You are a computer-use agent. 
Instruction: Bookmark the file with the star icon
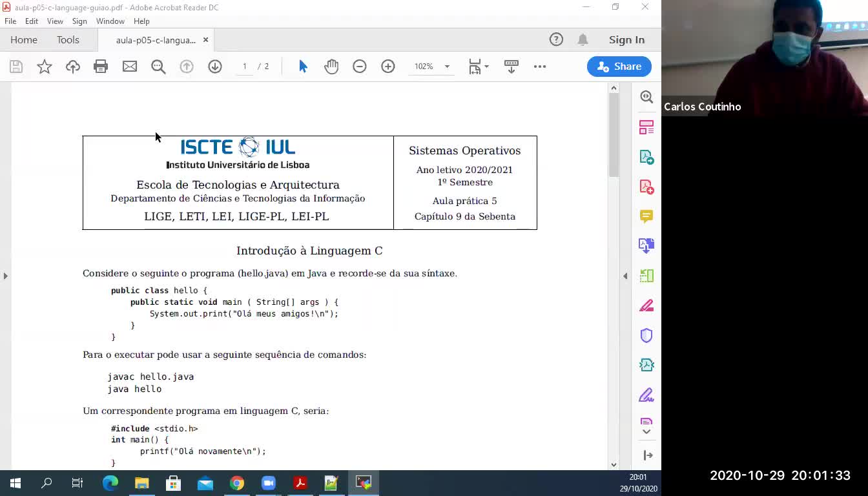click(x=45, y=67)
